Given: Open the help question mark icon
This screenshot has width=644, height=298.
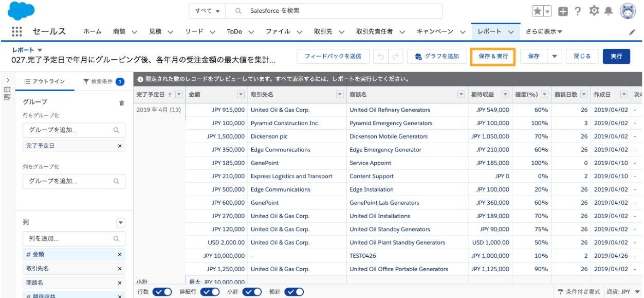Looking at the screenshot, I should point(578,11).
